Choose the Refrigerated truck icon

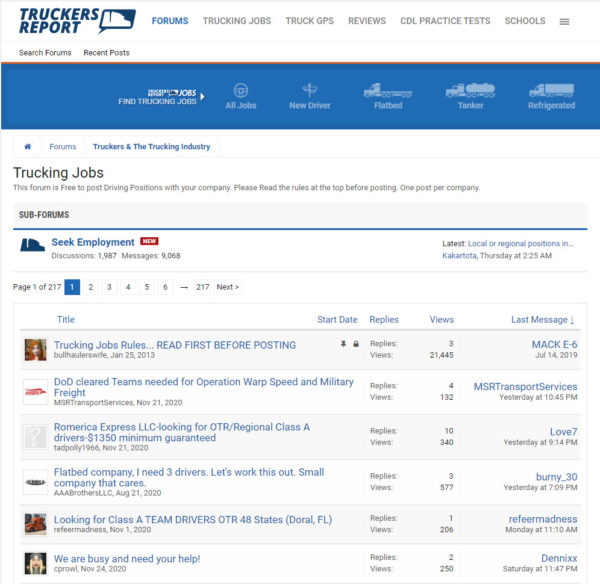pos(551,91)
